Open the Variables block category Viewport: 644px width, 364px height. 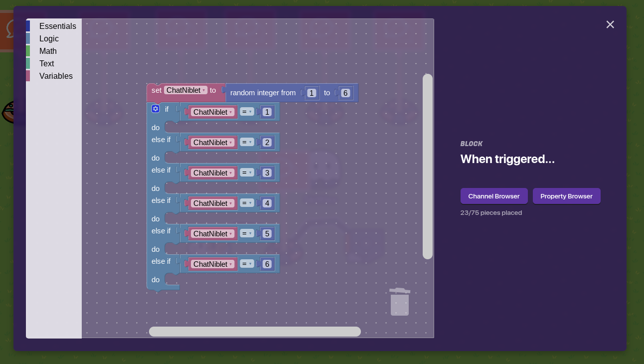56,76
